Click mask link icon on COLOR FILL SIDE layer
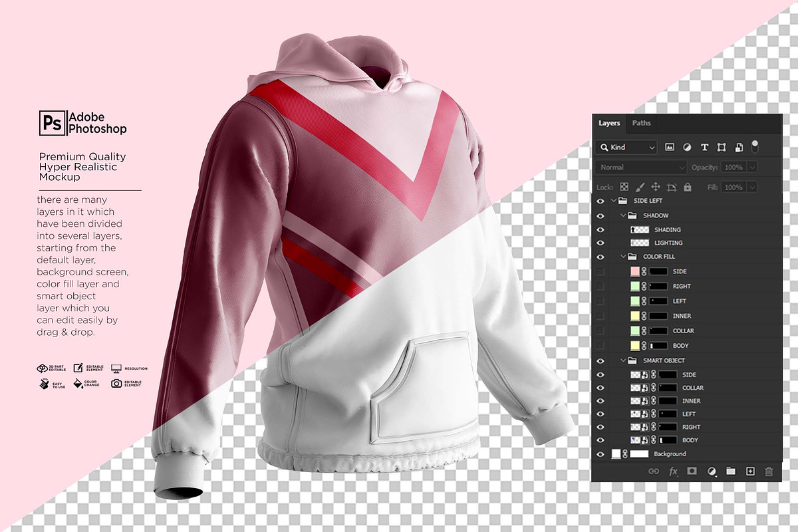Viewport: 798px width, 532px height. click(x=644, y=271)
